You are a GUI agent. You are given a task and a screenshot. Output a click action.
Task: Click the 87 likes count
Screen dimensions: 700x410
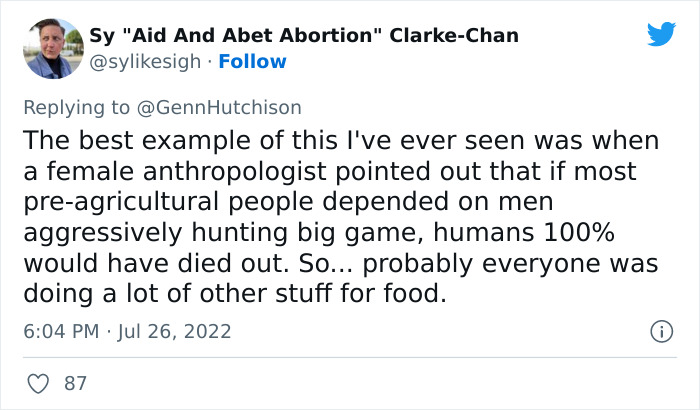pyautogui.click(x=75, y=383)
